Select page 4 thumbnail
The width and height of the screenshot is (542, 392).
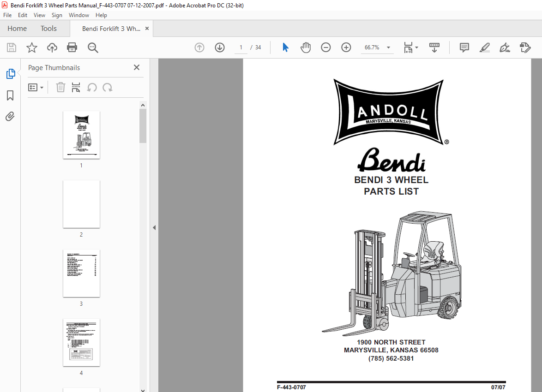pos(81,342)
